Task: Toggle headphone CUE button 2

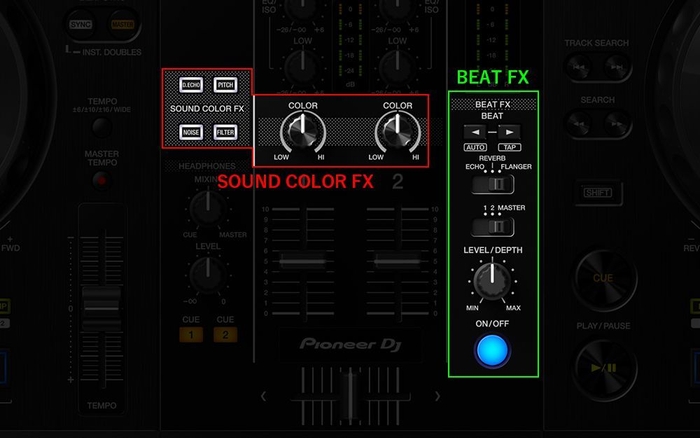Action: point(225,334)
